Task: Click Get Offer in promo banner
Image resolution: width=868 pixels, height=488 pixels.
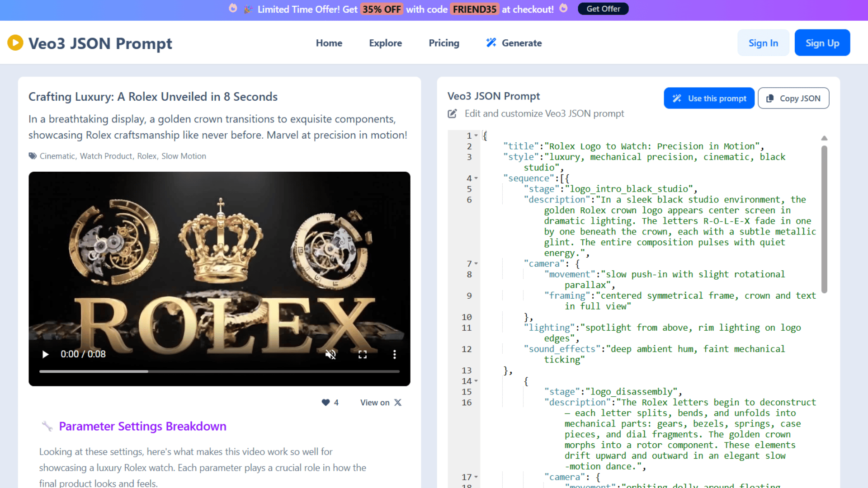Action: tap(603, 9)
